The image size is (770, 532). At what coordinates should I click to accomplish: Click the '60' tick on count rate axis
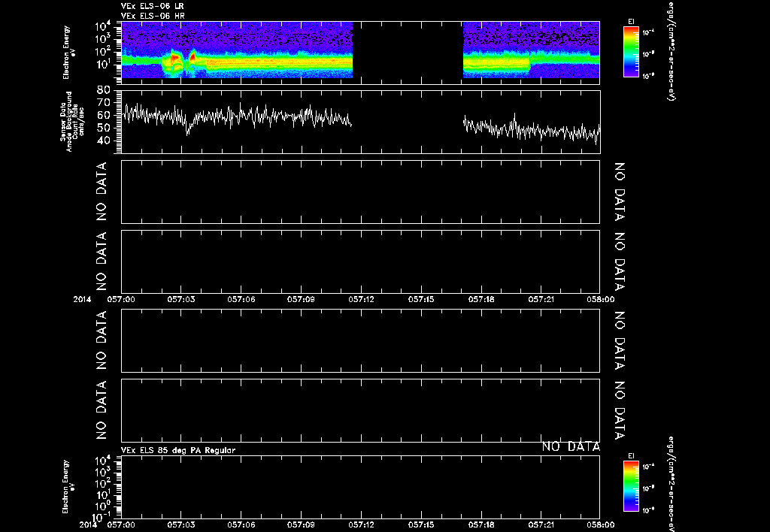point(104,115)
